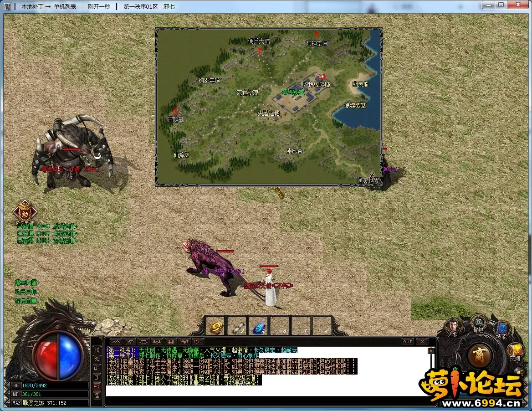Select 死亡沙漠 on the world map
This screenshot has height=411, width=532.
point(247,92)
